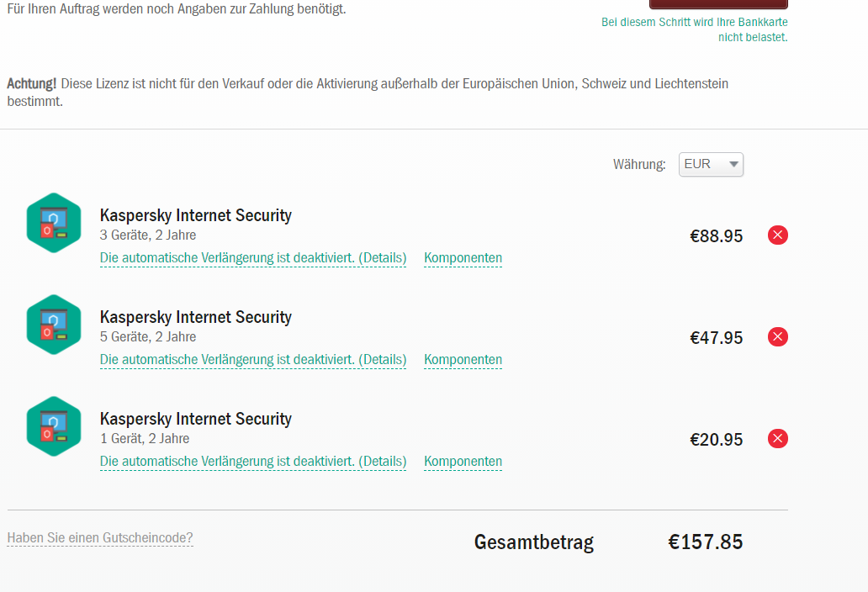Open Komponenten for the 1 Gerät license
The width and height of the screenshot is (868, 592).
point(463,462)
